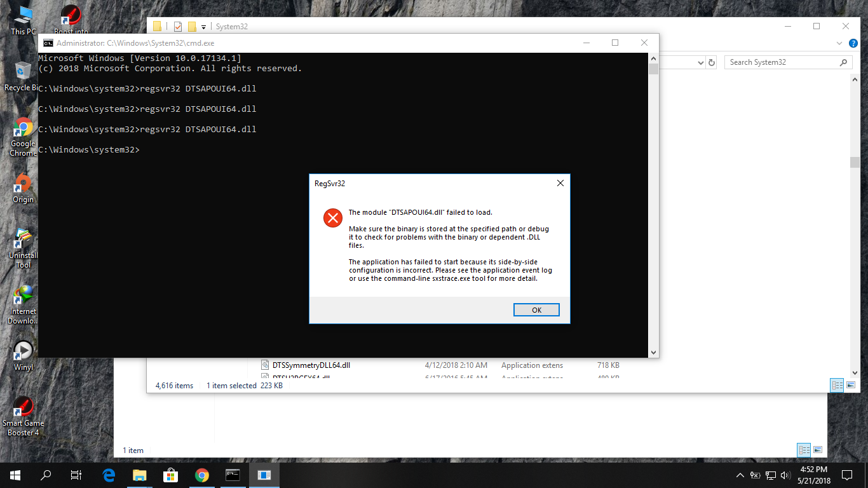868x488 pixels.
Task: Switch System32 window to Details view
Action: click(837, 385)
